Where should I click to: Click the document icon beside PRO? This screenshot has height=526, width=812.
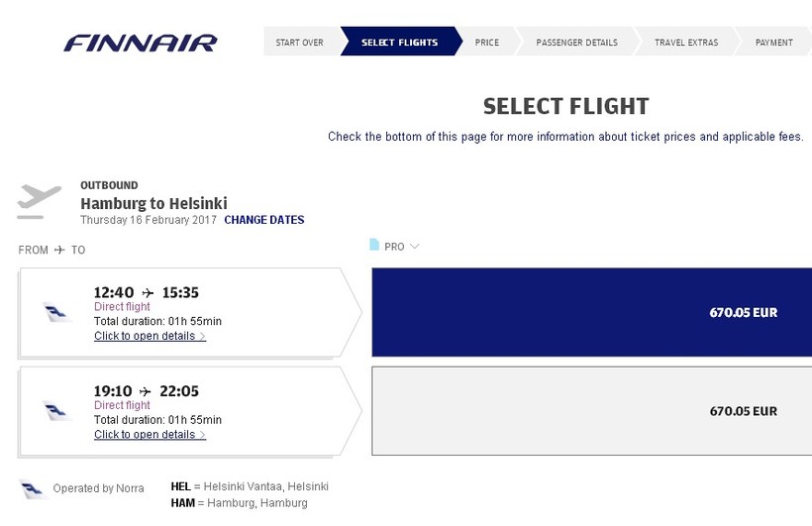tap(374, 245)
